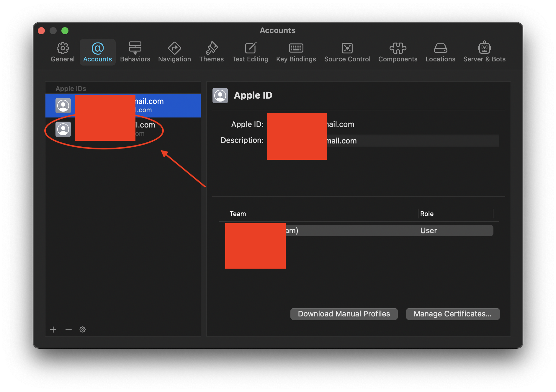Screen dimensions: 556x392
Task: Open the Text Editing preferences tab
Action: click(x=250, y=52)
